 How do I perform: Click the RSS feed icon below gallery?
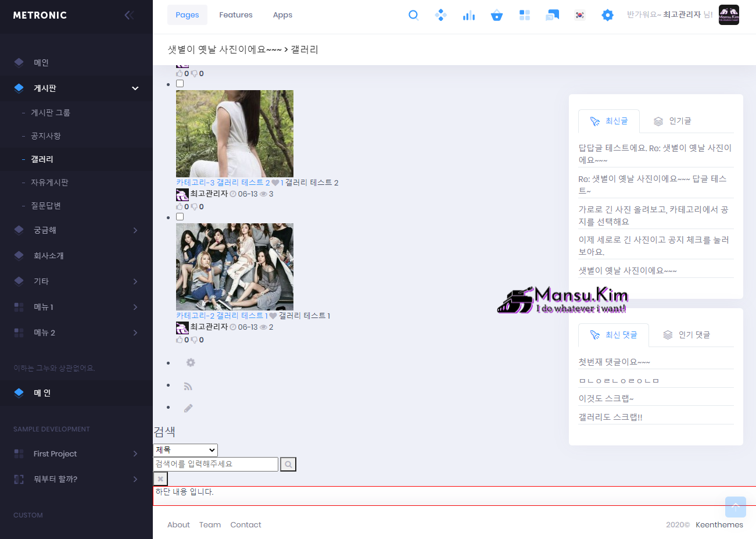tap(188, 386)
